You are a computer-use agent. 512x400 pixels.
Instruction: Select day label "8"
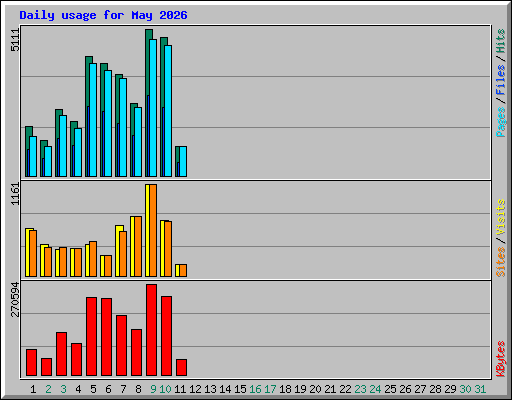[138, 389]
